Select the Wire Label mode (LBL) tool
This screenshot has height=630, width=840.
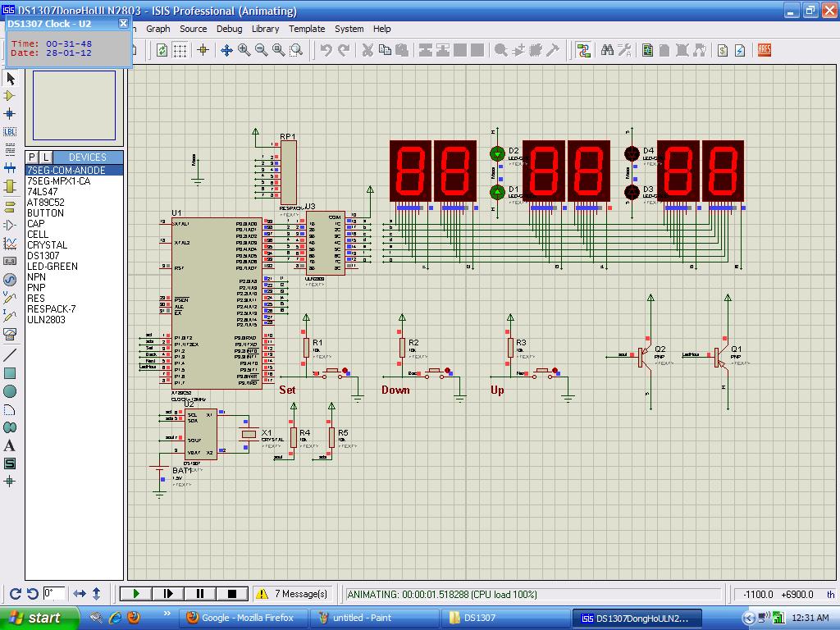pyautogui.click(x=10, y=131)
